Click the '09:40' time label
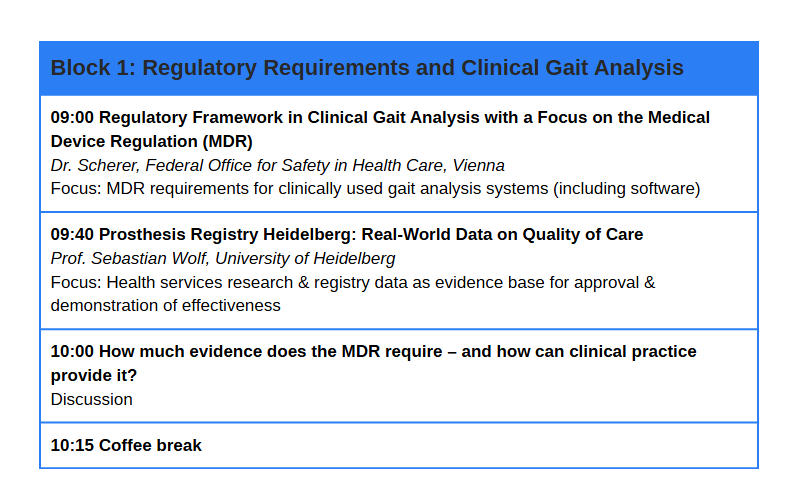The width and height of the screenshot is (786, 480). [72, 234]
